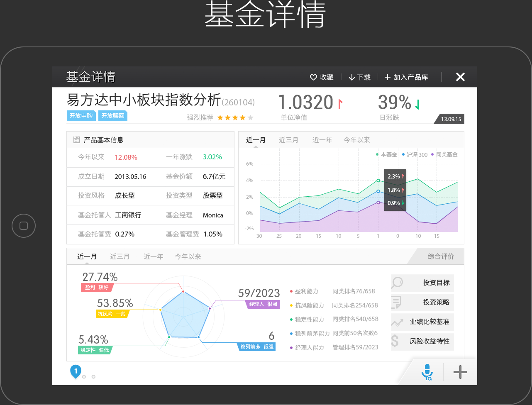
Task: Click the 同类排名540/658 ranking text
Action: tap(355, 319)
